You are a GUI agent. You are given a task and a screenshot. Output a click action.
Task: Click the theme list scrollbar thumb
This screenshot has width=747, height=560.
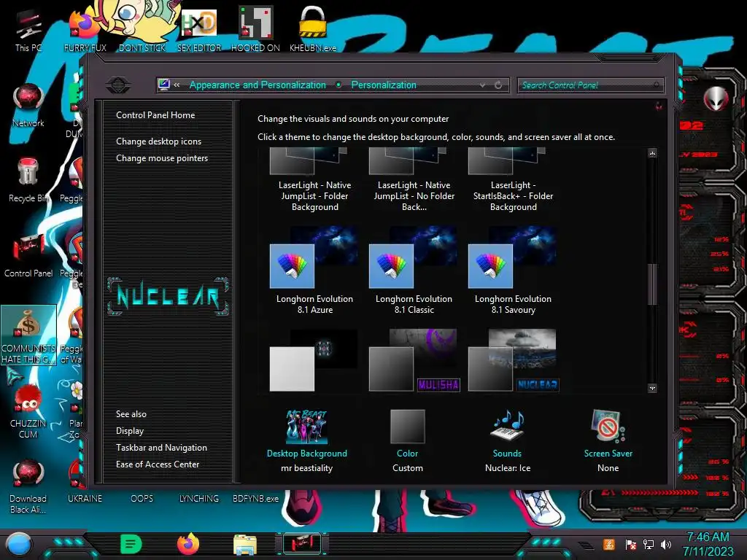pyautogui.click(x=652, y=284)
